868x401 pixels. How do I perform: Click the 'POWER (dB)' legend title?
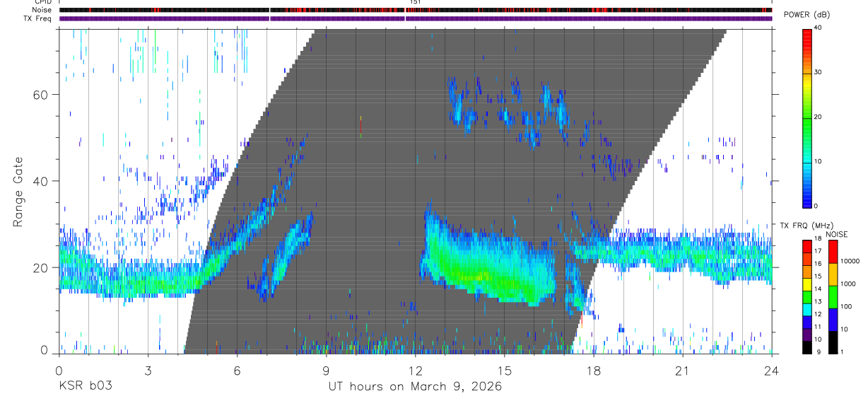click(807, 15)
